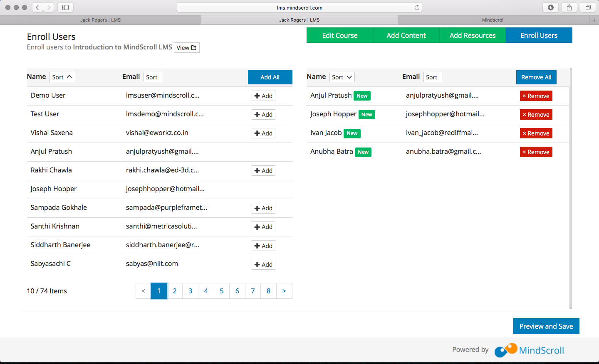The width and height of the screenshot is (599, 364).
Task: Click the Preview and Save button
Action: 546,326
